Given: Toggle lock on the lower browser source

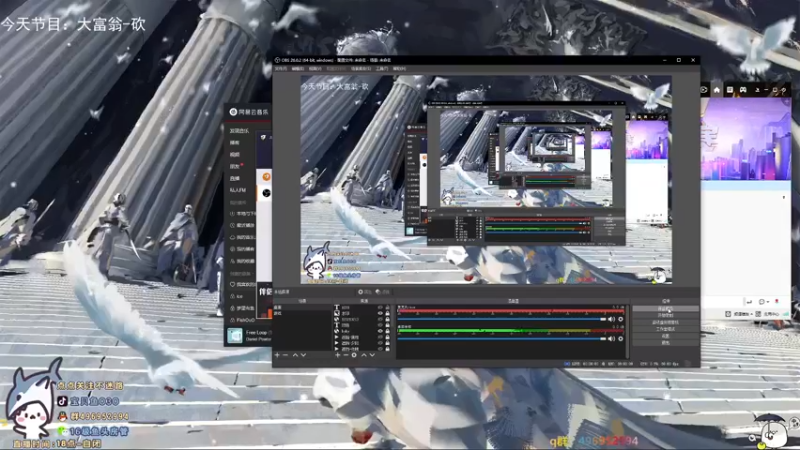Looking at the screenshot, I should 387,331.
